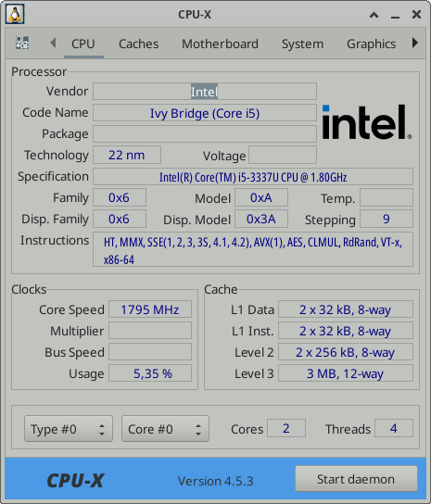Click the Intel logo image

click(367, 122)
